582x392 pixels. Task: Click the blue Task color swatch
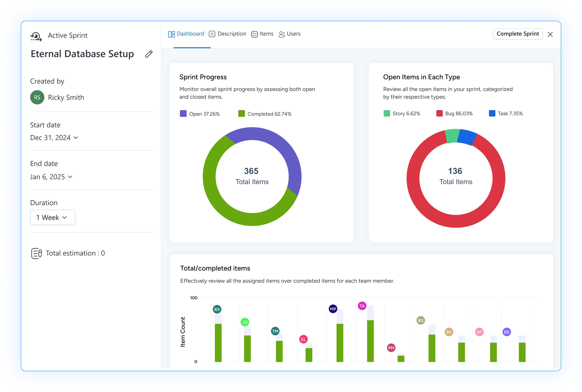click(492, 113)
